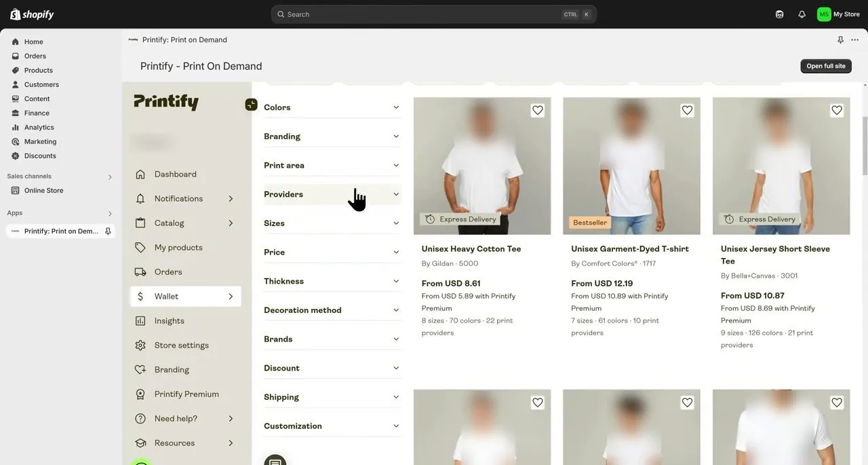Expand the Customization filter
The image size is (868, 465).
tap(332, 426)
